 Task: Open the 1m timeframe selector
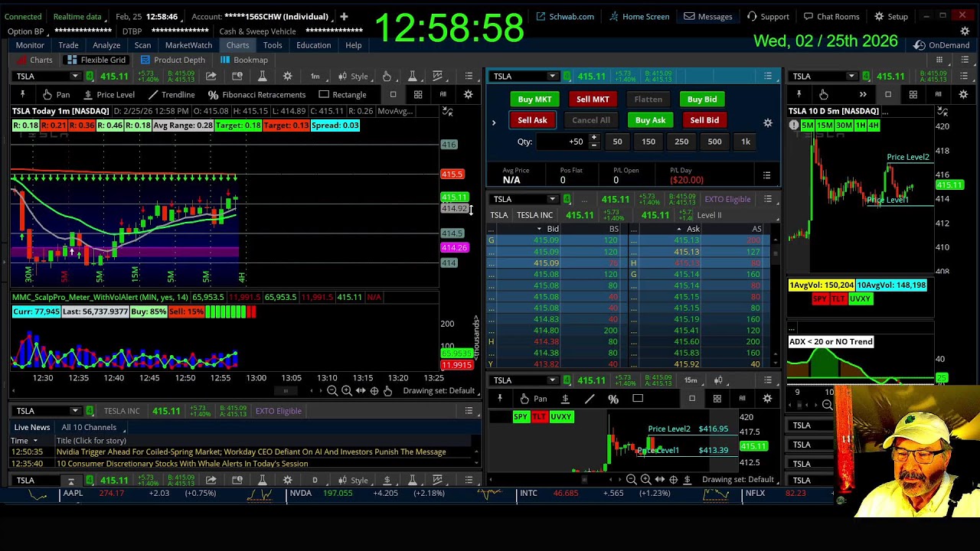pos(315,77)
